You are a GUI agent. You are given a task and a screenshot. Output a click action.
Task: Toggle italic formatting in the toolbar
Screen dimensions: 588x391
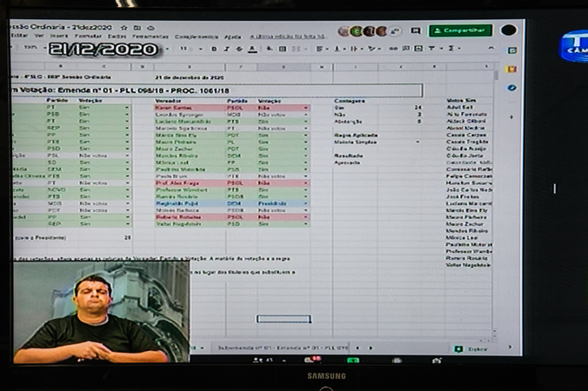click(226, 49)
